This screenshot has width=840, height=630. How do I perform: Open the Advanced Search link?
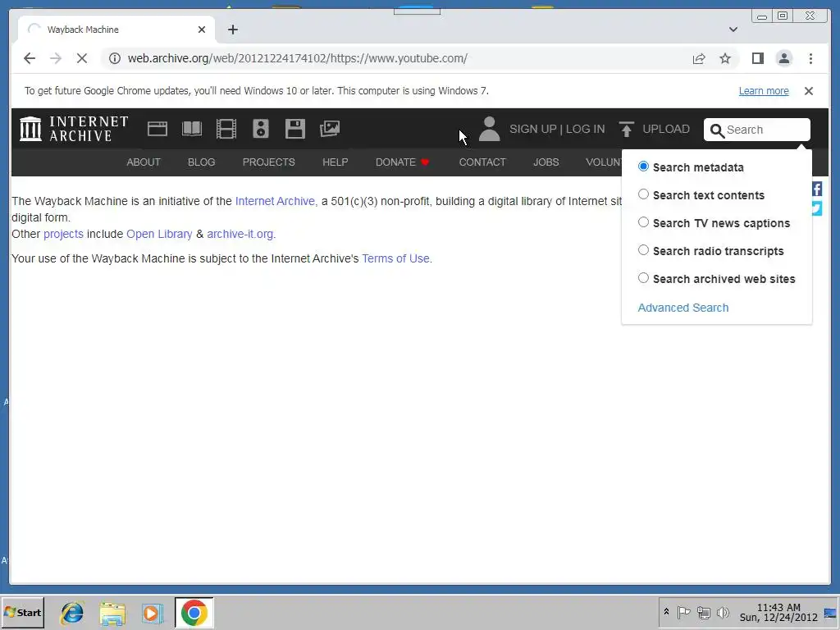tap(683, 308)
